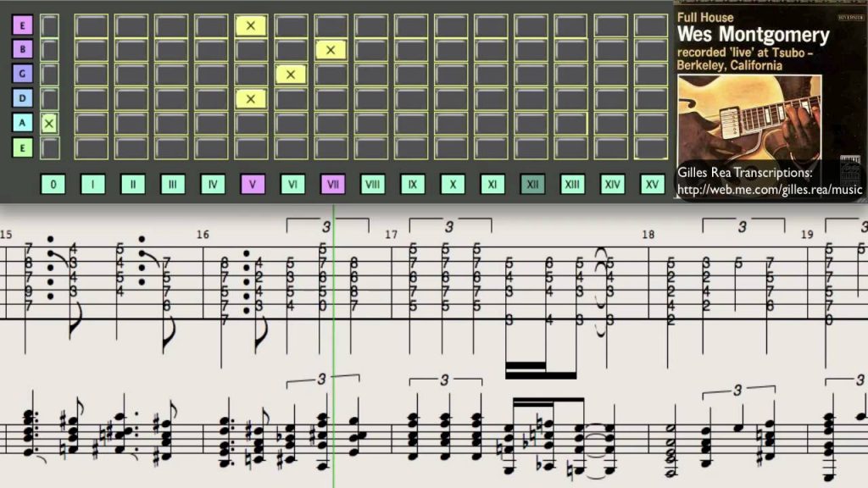Toggle the highlighted note pad on the G string
This screenshot has height=488, width=868.
coord(292,75)
